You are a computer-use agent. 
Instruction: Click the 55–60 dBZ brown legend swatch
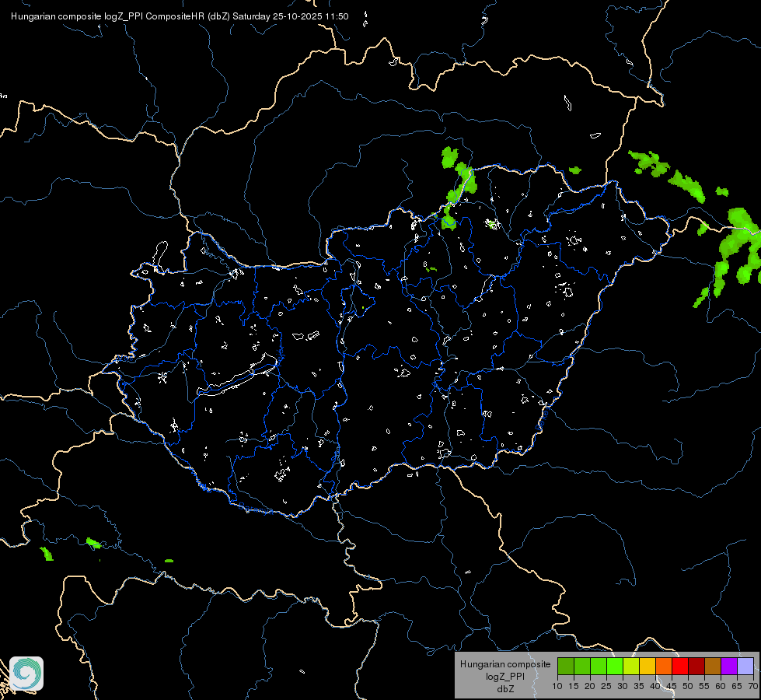pyautogui.click(x=713, y=666)
